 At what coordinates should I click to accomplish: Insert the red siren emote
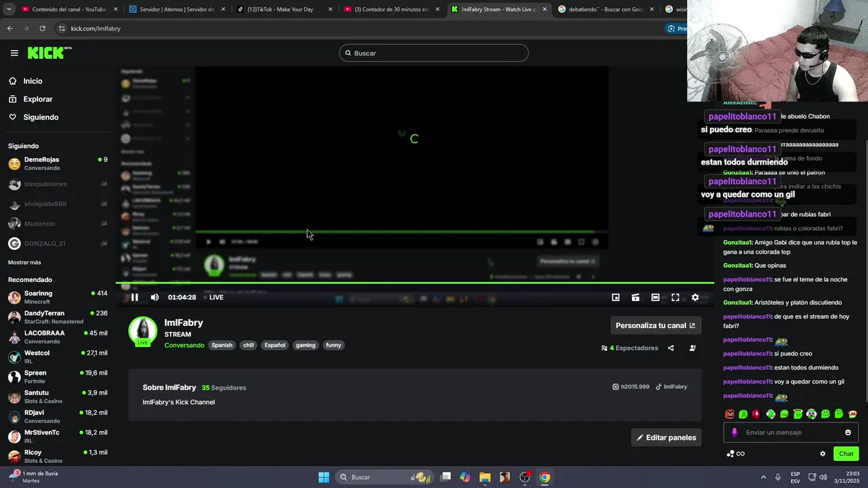757,413
